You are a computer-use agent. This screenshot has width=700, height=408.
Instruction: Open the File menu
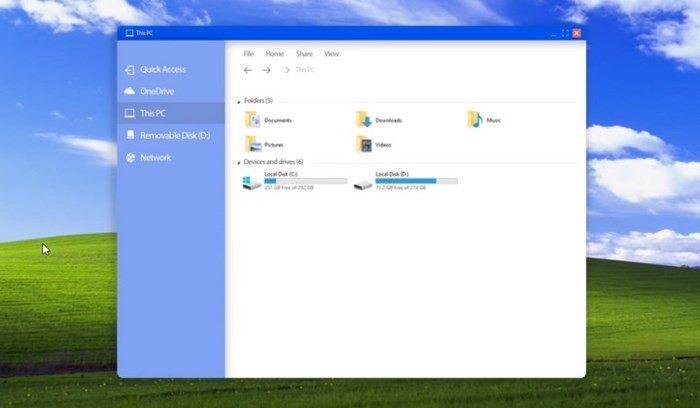(x=249, y=54)
